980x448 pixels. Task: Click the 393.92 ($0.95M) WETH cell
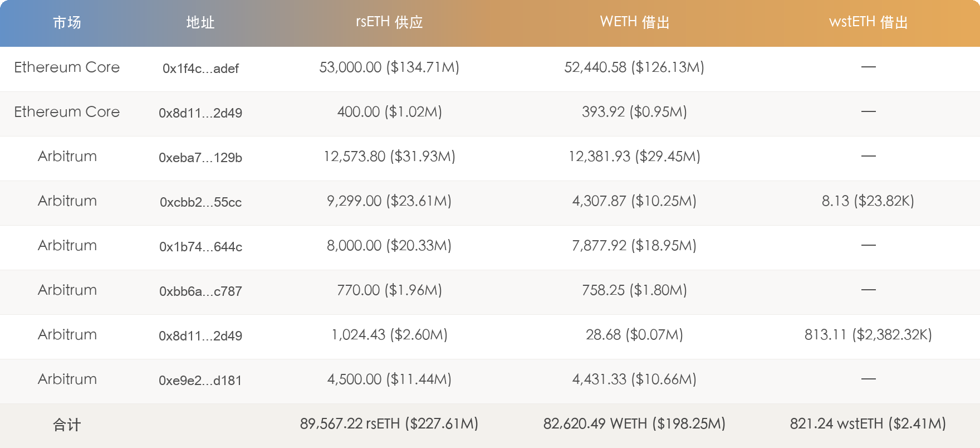(x=634, y=112)
